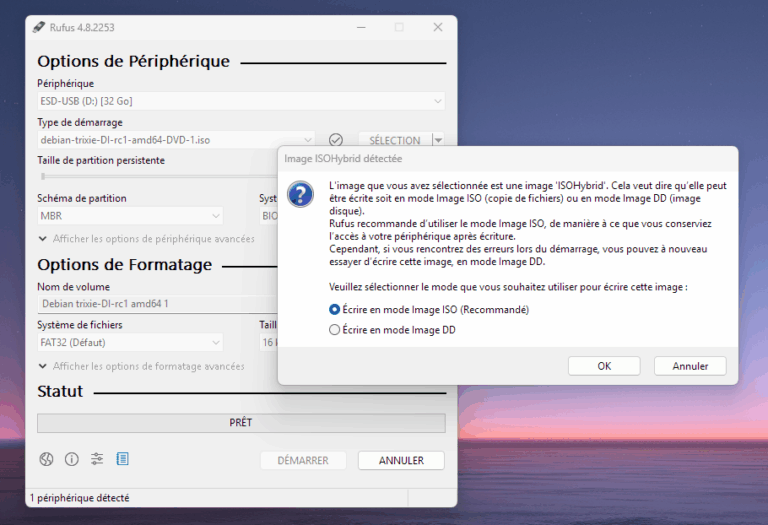
Task: Click the '1 périphérique détecté' status text
Action: click(79, 498)
